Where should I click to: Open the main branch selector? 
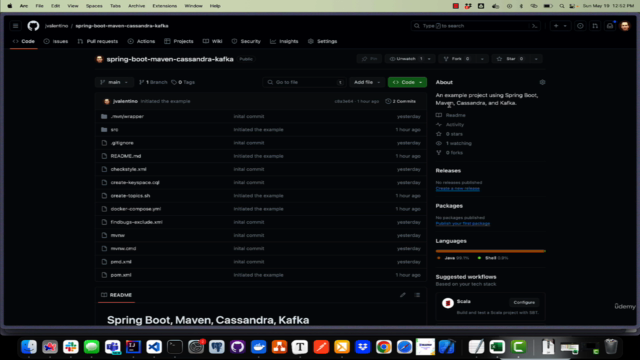click(x=114, y=82)
